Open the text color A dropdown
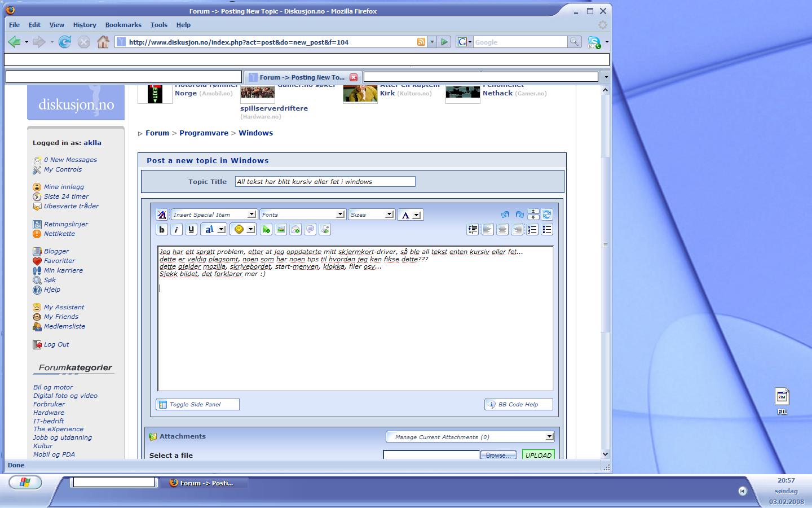Viewport: 812px width, 508px height. 410,214
